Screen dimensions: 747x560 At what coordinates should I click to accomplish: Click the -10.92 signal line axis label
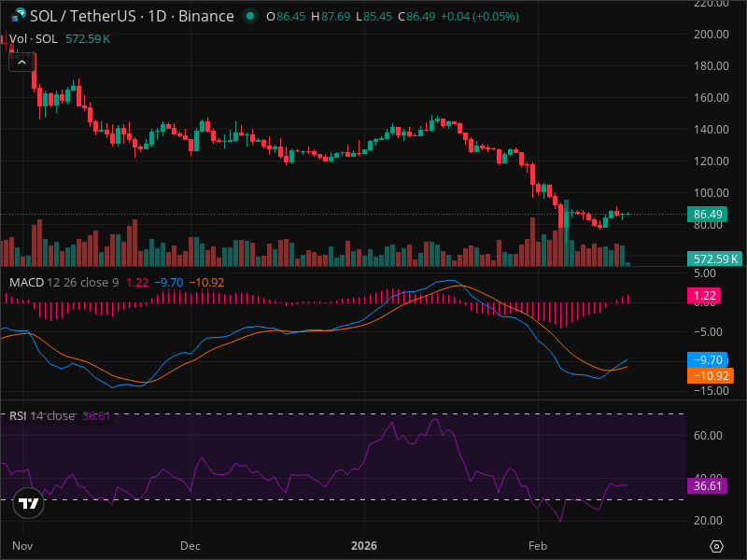click(x=711, y=376)
